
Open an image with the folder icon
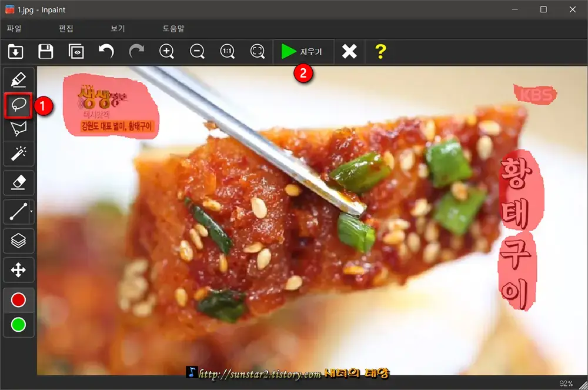[x=16, y=51]
